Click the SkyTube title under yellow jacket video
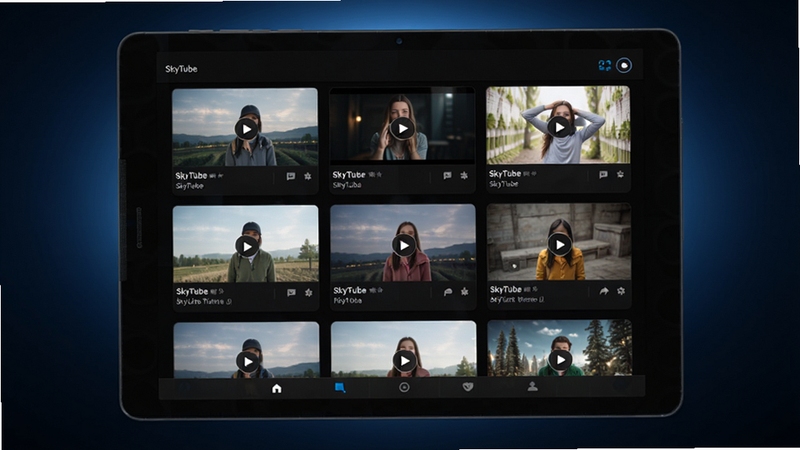Viewport: 800px width, 450px height. (506, 289)
